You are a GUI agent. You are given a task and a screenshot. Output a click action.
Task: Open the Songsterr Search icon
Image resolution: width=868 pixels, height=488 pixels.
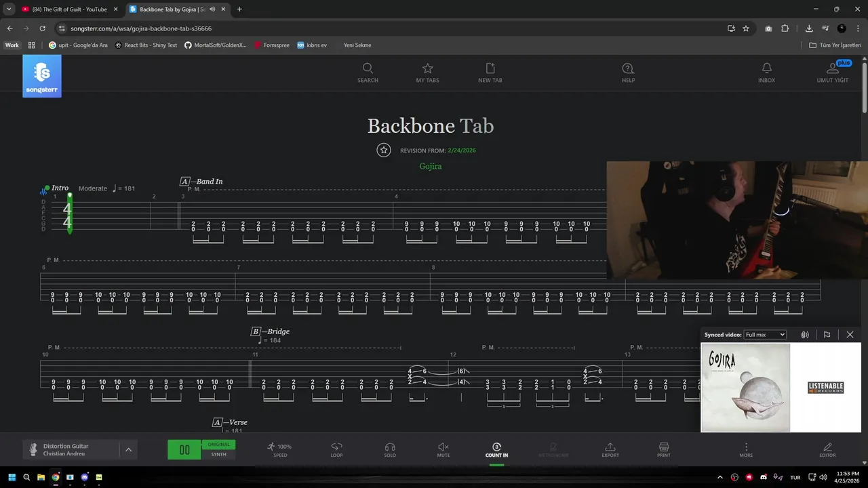pyautogui.click(x=368, y=68)
